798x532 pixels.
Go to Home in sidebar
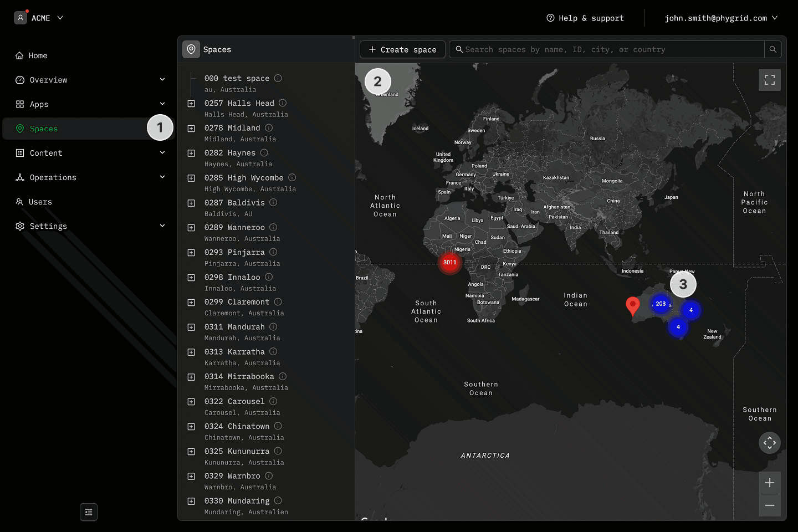pos(38,55)
